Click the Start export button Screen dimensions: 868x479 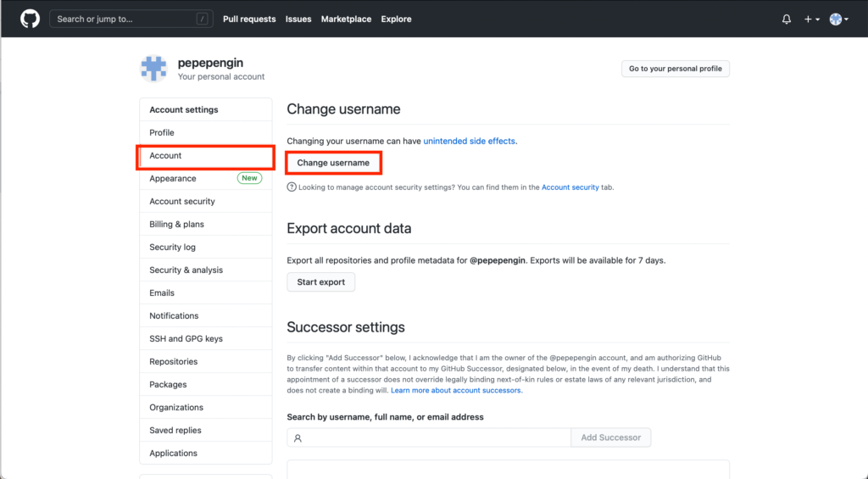pos(321,281)
